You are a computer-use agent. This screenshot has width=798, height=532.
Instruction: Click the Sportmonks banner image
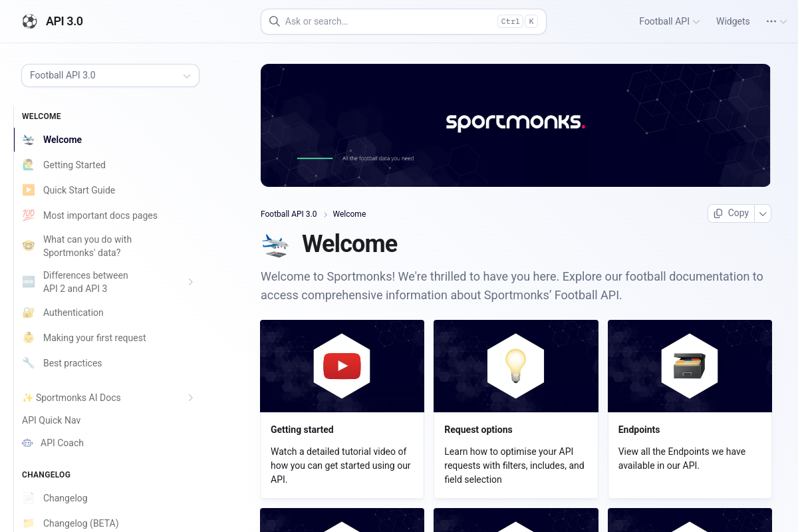point(515,125)
